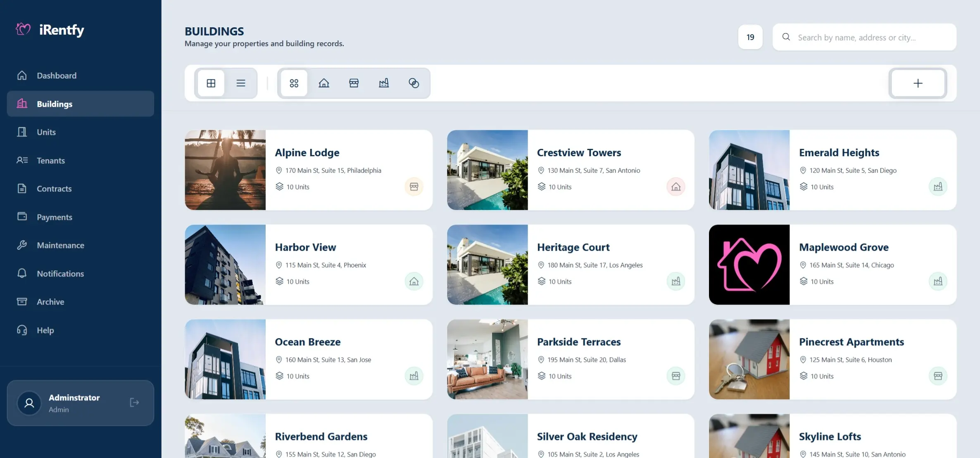Click the BUILDINGS page heading

click(214, 31)
